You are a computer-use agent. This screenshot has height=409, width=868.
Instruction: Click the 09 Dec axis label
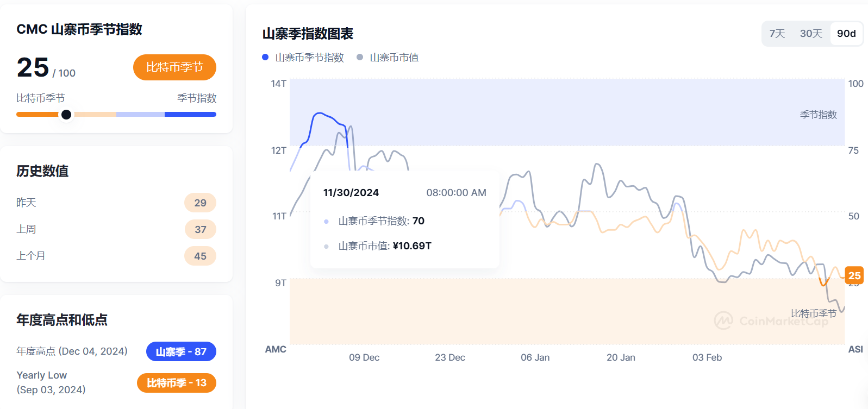pos(364,357)
